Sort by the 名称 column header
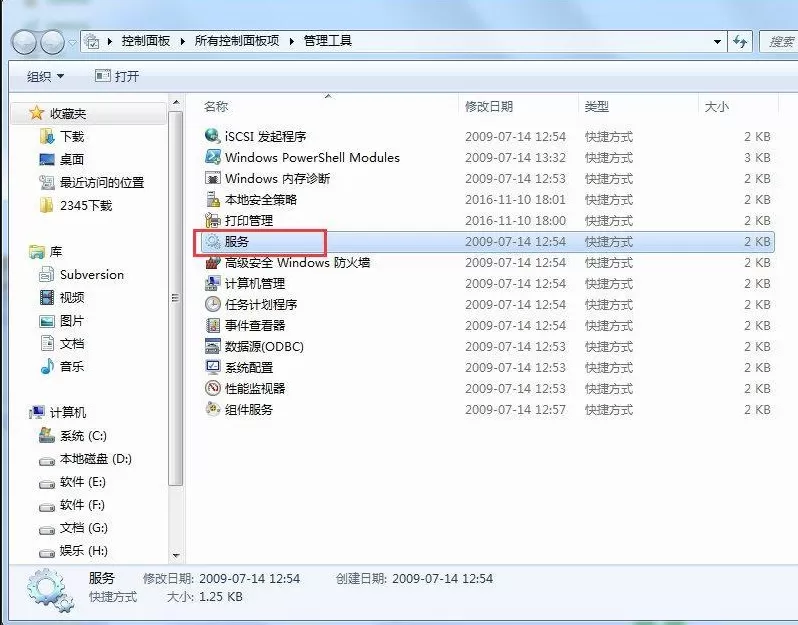This screenshot has height=625, width=798. coord(215,106)
